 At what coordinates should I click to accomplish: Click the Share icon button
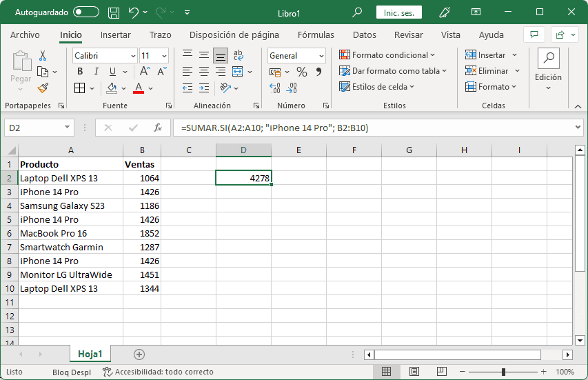pos(560,35)
